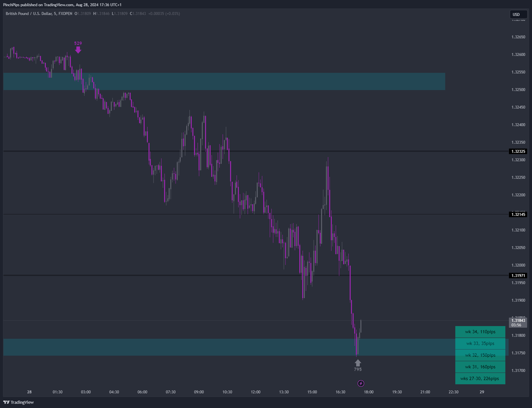Click the TradingView logo at bottom left

click(x=19, y=402)
